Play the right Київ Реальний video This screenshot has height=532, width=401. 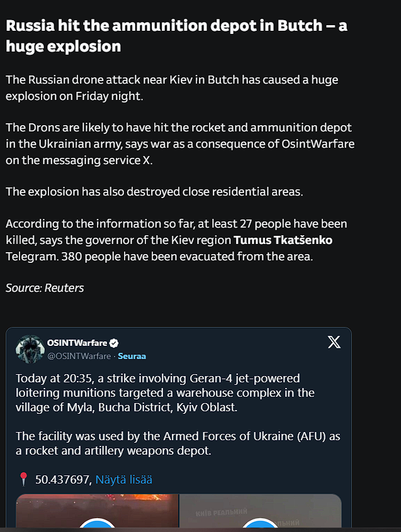tap(260, 524)
